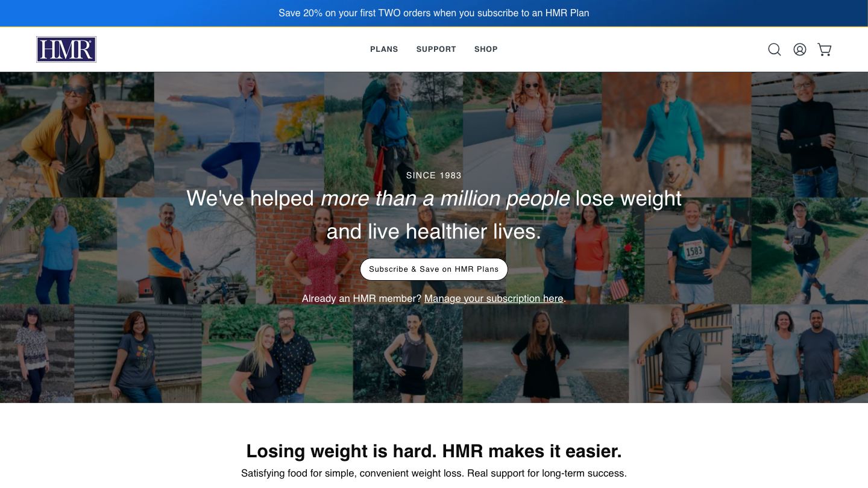Select photo of man beside the staircase
Viewport: 868px width, 488px height.
tap(681, 354)
